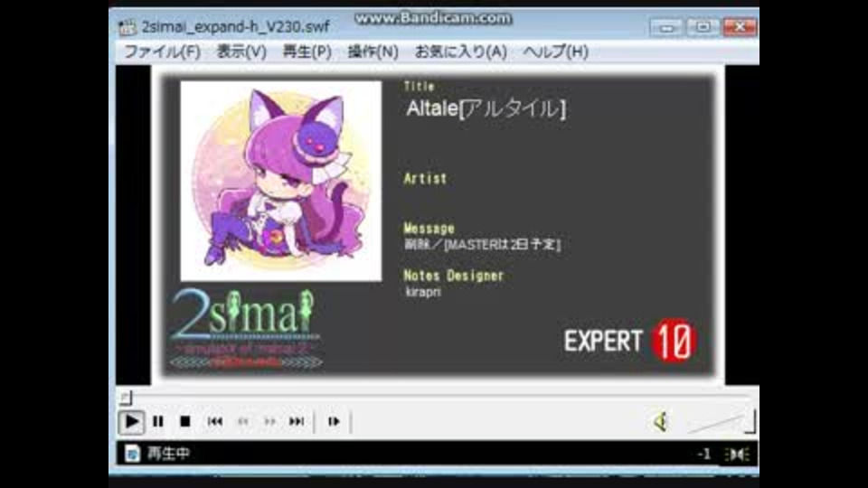The width and height of the screenshot is (868, 488).
Task: Click the -1 value in status bar
Action: pyautogui.click(x=704, y=455)
